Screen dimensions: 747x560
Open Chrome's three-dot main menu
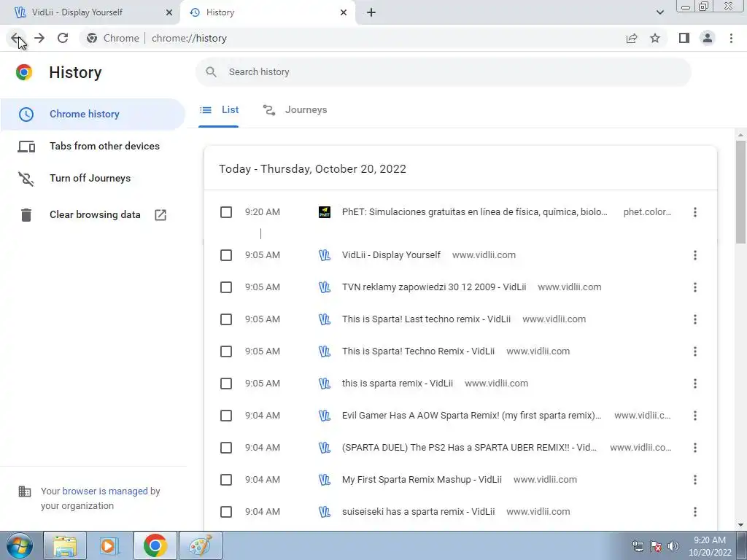point(731,38)
